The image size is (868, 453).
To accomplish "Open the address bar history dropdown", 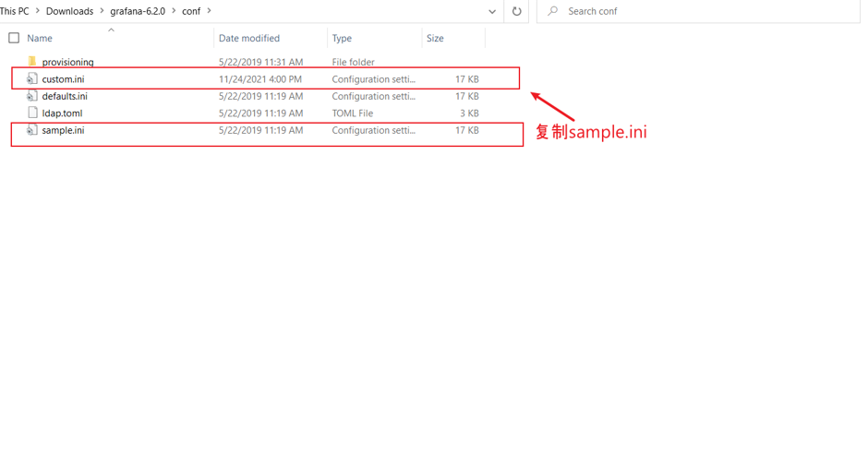I will point(492,11).
